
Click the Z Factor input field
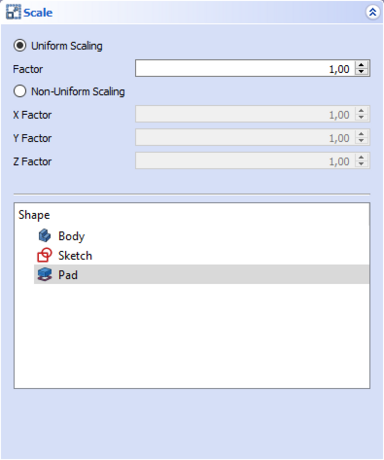[x=245, y=161]
